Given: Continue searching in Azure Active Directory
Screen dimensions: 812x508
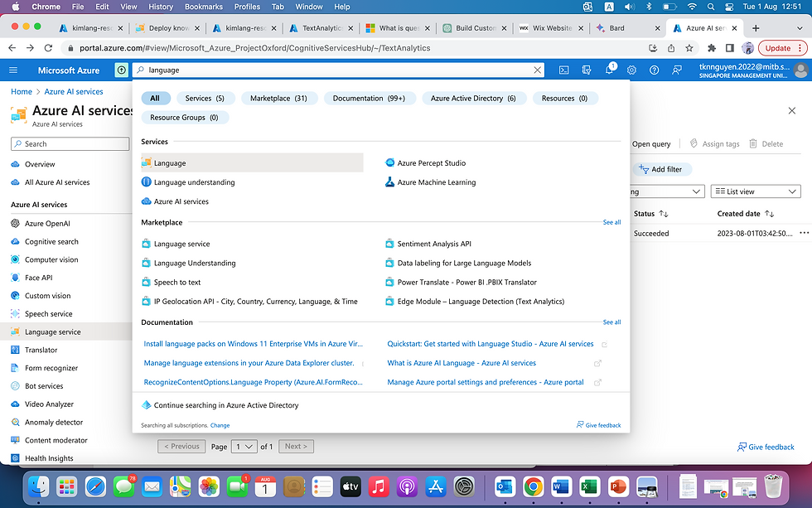Looking at the screenshot, I should (x=225, y=405).
